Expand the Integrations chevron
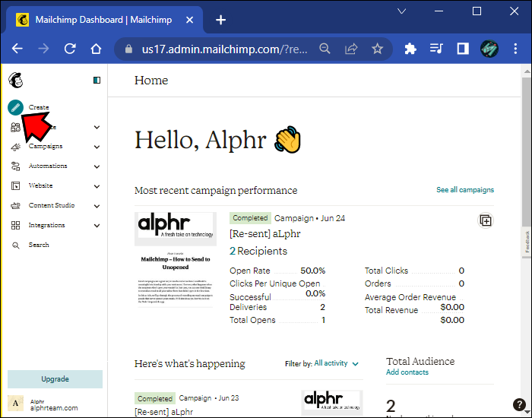 [x=97, y=226]
